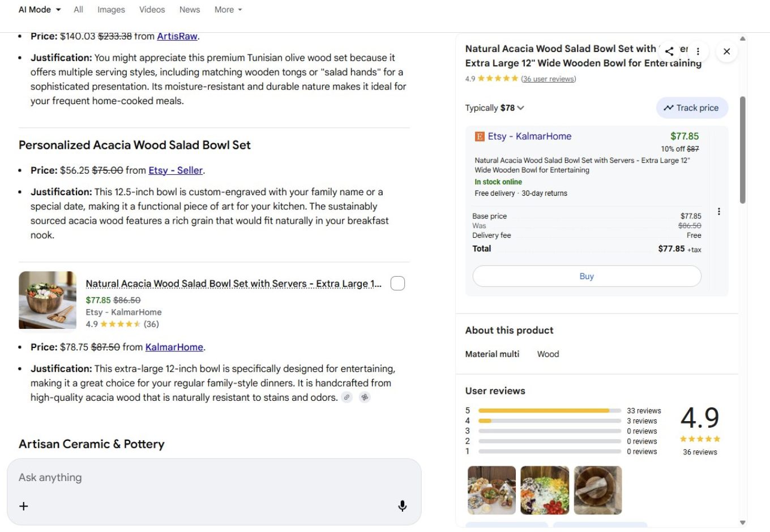Click the plus icon to add attachment
The height and width of the screenshot is (532, 770).
point(24,506)
